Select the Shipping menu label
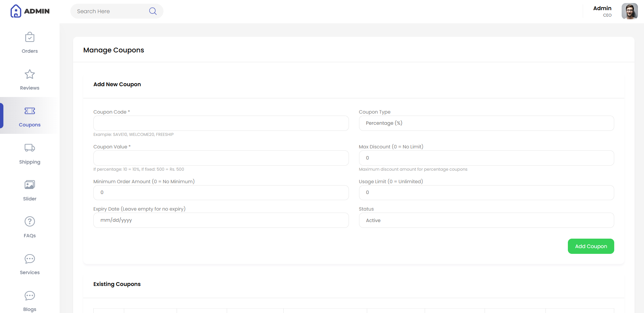This screenshot has width=644, height=313. point(30,162)
